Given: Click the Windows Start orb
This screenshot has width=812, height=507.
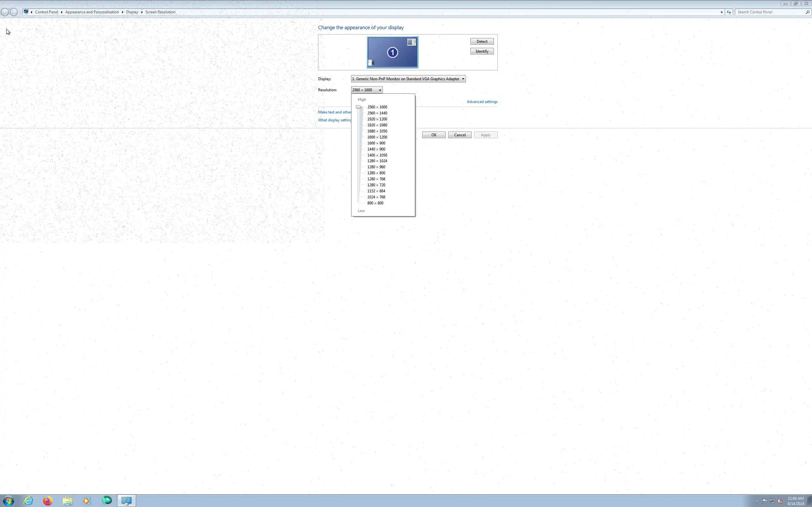Looking at the screenshot, I should click(x=8, y=501).
